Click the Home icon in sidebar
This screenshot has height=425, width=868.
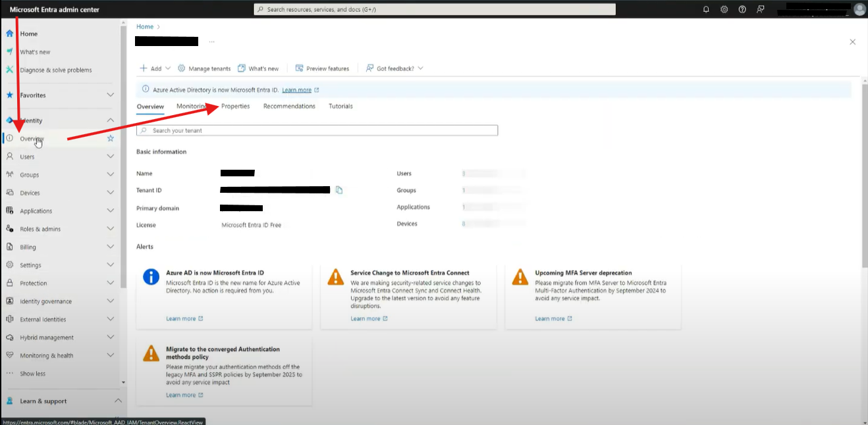coord(9,34)
